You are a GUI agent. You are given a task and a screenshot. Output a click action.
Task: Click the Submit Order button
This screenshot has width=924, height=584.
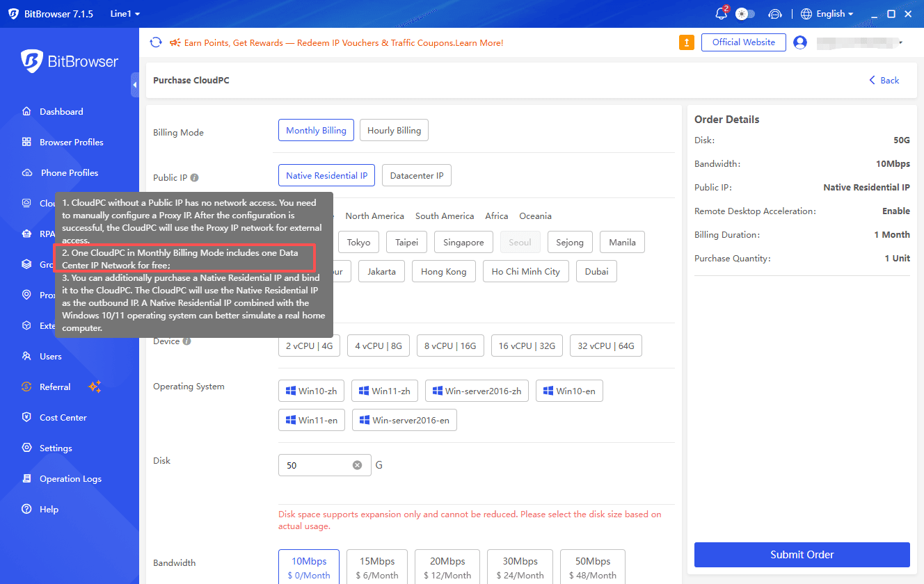[x=802, y=554]
